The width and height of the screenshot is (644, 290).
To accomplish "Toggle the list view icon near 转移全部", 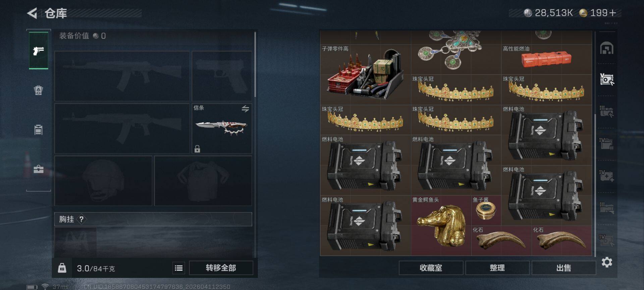I will click(179, 268).
